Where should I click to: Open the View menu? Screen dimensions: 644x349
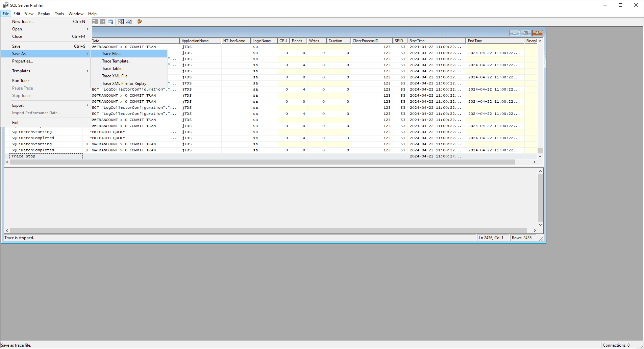[x=29, y=14]
